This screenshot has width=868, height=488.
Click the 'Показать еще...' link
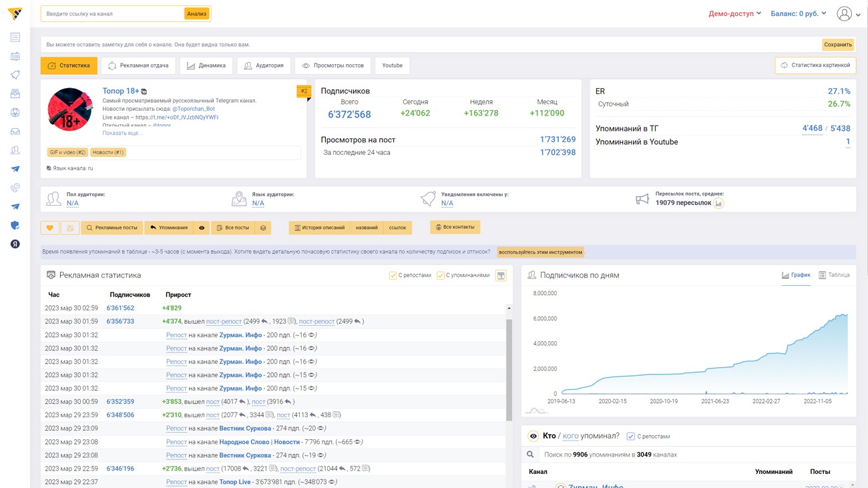122,133
